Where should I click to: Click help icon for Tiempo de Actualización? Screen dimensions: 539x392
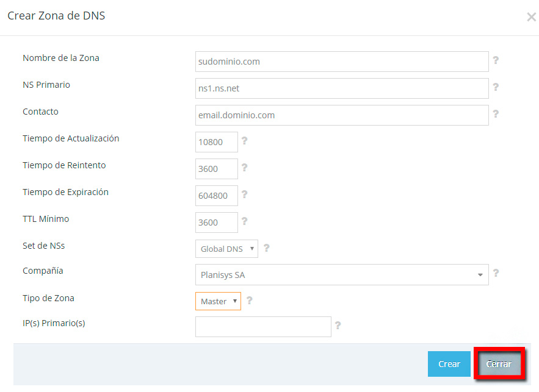[244, 140]
